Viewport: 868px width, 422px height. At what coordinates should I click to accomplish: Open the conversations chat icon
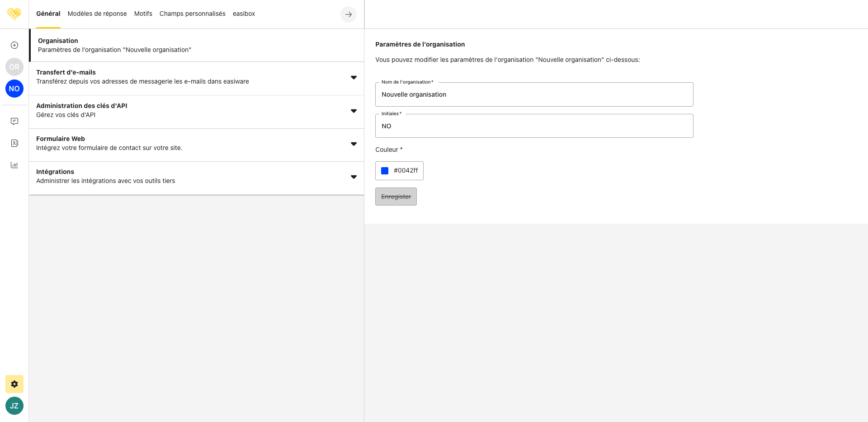point(14,121)
